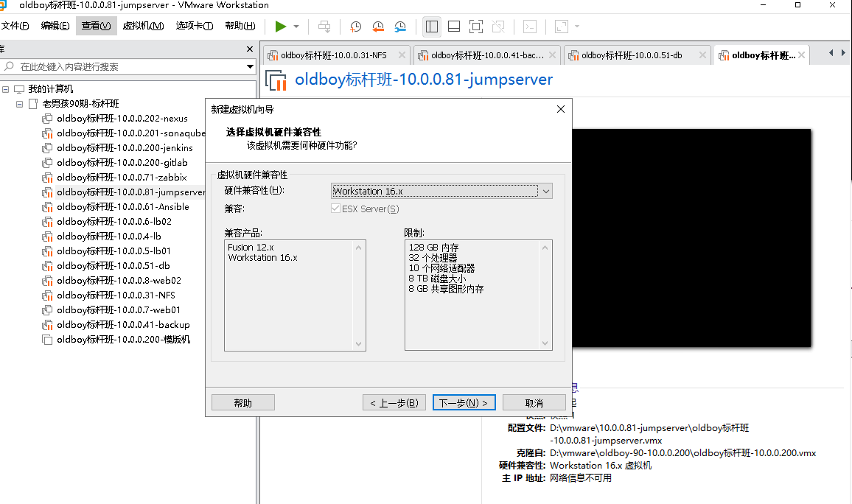Viewport: 852px width, 504px height.
Task: Click Workstation 16.x in 兼容产品 list
Action: coord(263,258)
